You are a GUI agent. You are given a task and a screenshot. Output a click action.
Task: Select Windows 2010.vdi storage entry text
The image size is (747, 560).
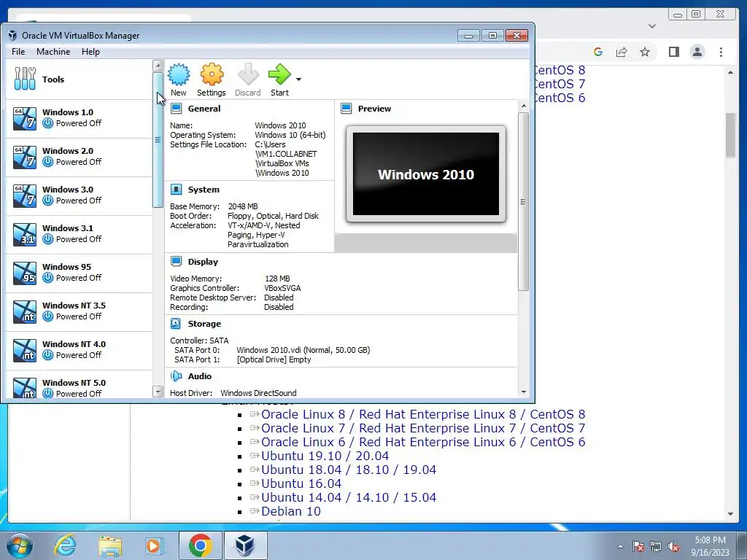click(303, 350)
